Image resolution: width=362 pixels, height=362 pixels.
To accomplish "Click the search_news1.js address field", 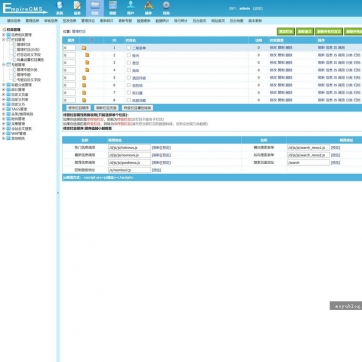I will 308,147.
